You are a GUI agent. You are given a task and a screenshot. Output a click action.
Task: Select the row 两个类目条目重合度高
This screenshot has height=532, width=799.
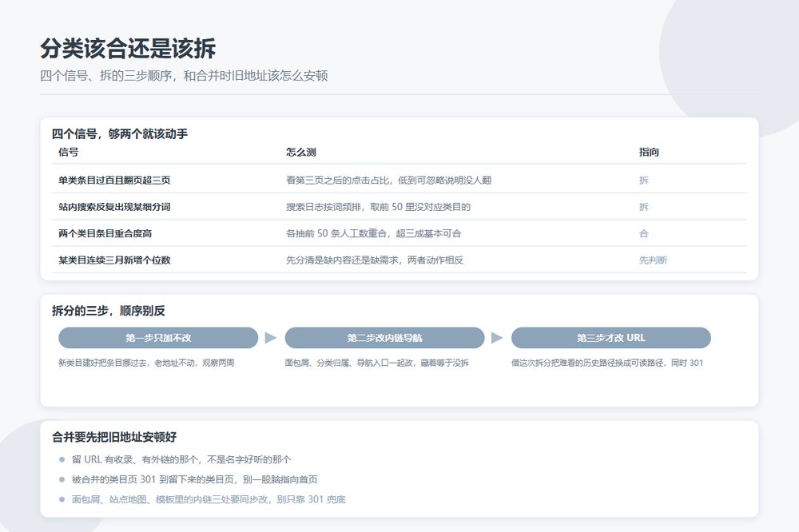click(399, 233)
